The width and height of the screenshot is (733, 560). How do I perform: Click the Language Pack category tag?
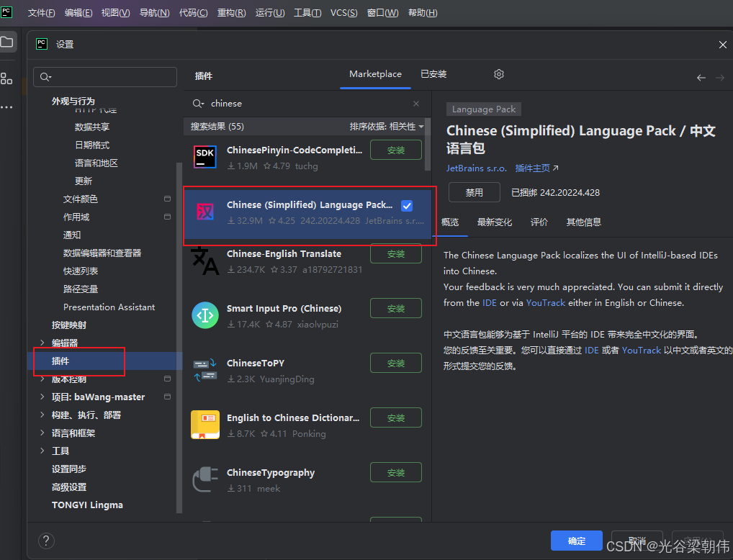pos(484,109)
